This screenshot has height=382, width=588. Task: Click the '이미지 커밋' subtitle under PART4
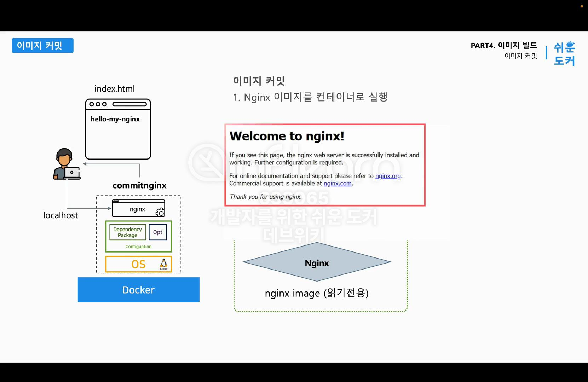pyautogui.click(x=521, y=56)
